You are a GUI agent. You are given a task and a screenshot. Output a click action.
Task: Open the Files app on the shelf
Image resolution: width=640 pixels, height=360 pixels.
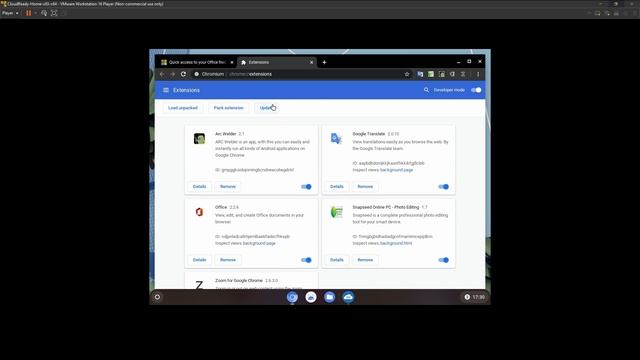coord(329,297)
